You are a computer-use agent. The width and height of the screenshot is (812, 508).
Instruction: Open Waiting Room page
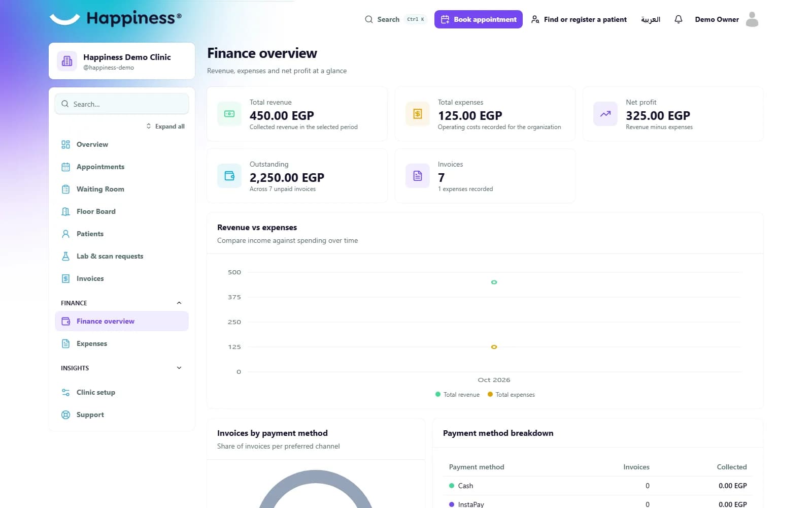coord(122,189)
